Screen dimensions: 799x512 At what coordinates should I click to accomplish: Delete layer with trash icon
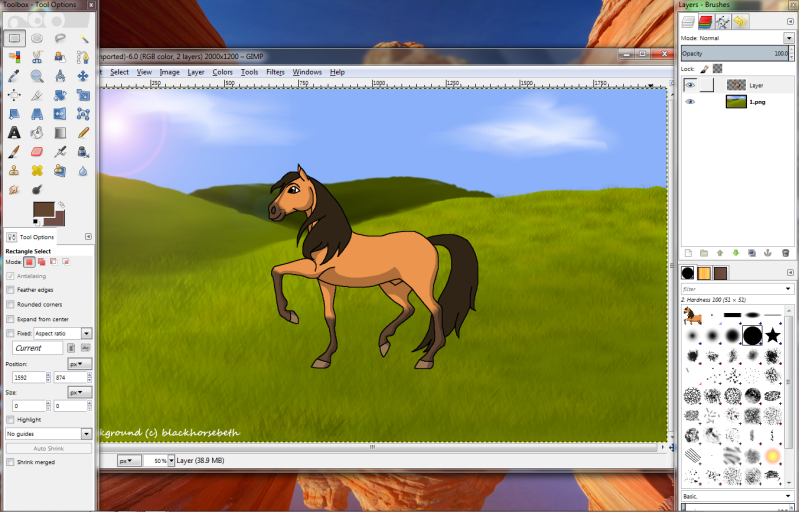(785, 253)
